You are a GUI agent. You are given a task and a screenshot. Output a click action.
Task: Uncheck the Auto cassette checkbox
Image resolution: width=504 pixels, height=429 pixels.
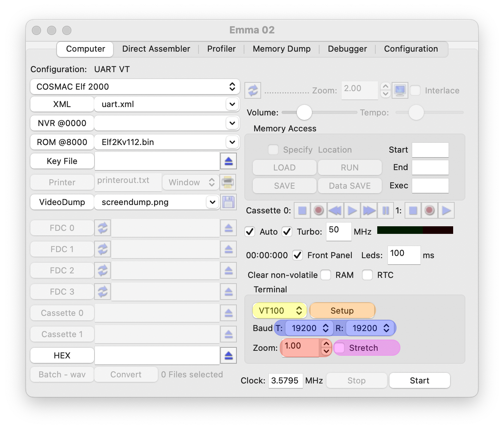point(250,232)
